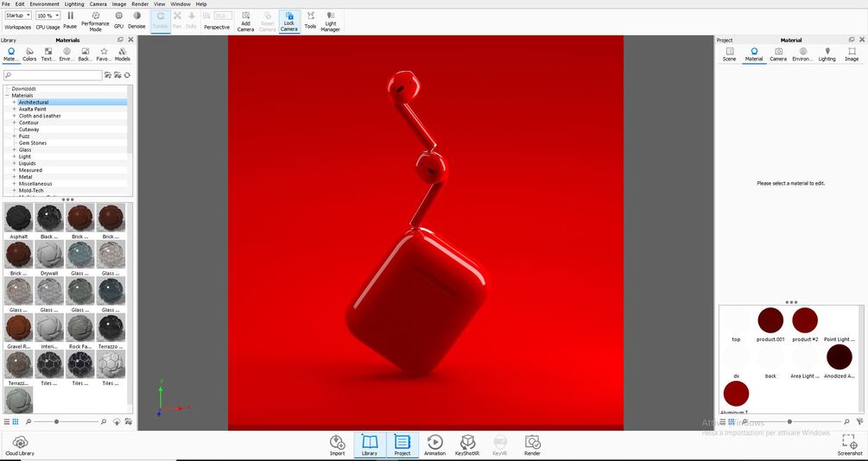
Task: Click the first folder icon beside library search
Action: (108, 75)
